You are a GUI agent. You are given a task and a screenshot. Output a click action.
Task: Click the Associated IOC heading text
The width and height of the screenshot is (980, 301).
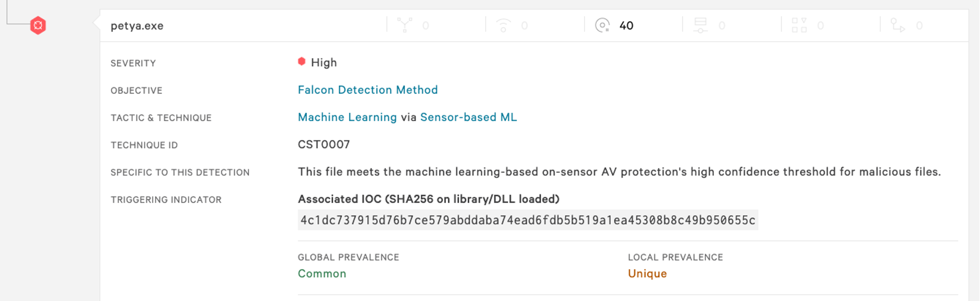[428, 199]
